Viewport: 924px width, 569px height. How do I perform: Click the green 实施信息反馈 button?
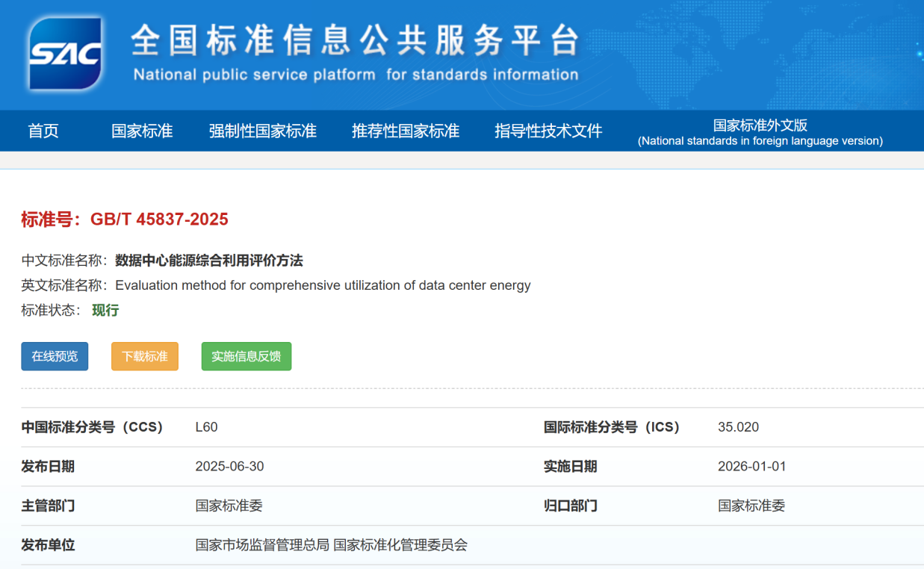pyautogui.click(x=246, y=356)
